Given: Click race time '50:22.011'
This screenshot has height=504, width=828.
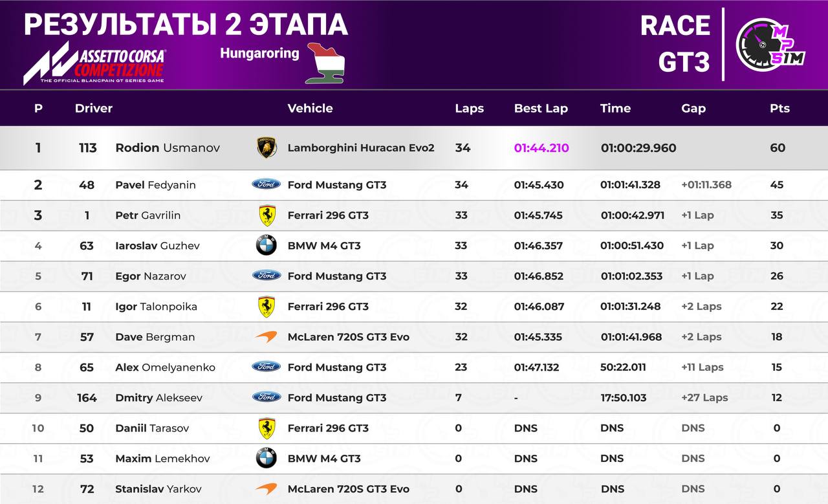Looking at the screenshot, I should (623, 367).
